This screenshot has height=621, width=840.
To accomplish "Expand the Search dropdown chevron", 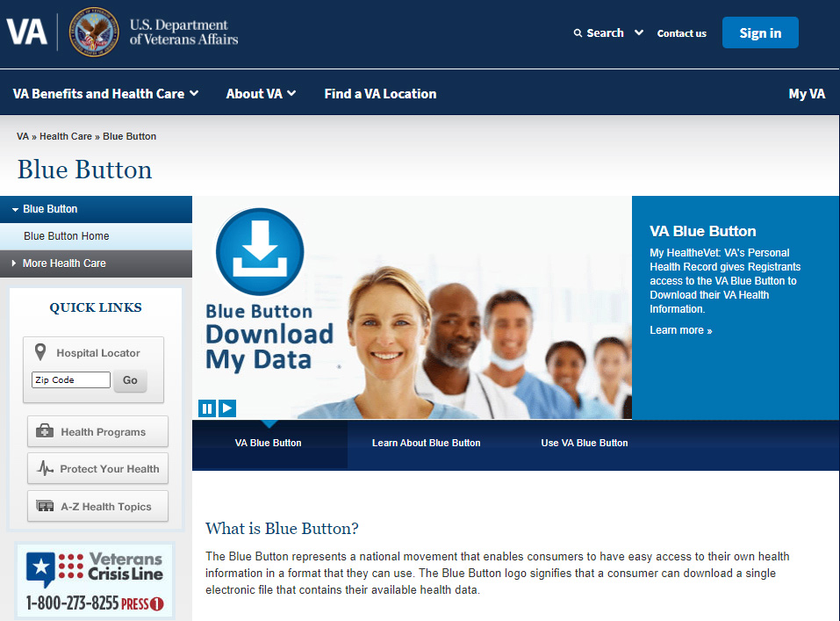I will pos(639,32).
